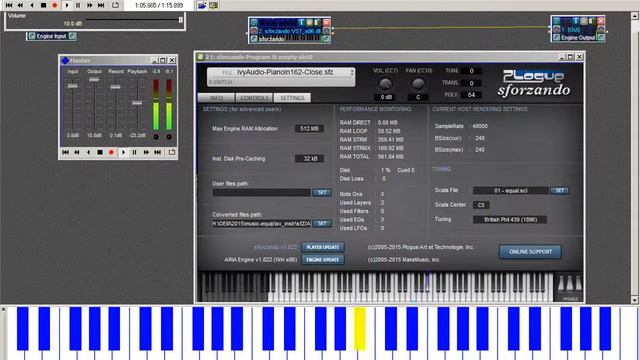Click the bottom-right green icon on the sforzando node
Viewport: 640px width, 360px height.
pos(326,39)
